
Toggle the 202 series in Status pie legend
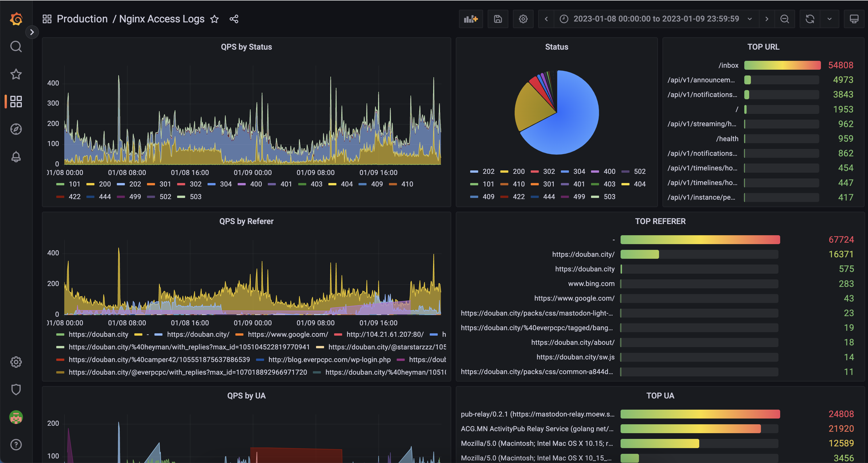click(488, 171)
